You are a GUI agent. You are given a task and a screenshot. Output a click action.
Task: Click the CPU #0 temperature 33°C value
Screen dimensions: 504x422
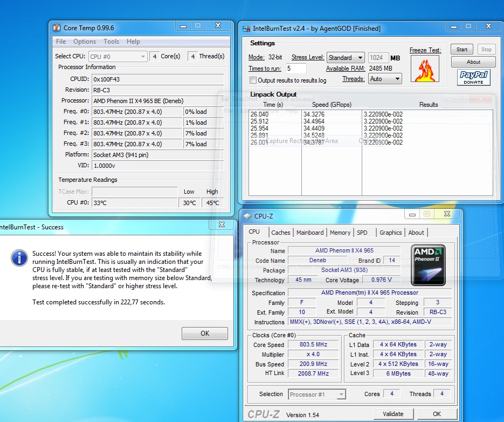134,203
